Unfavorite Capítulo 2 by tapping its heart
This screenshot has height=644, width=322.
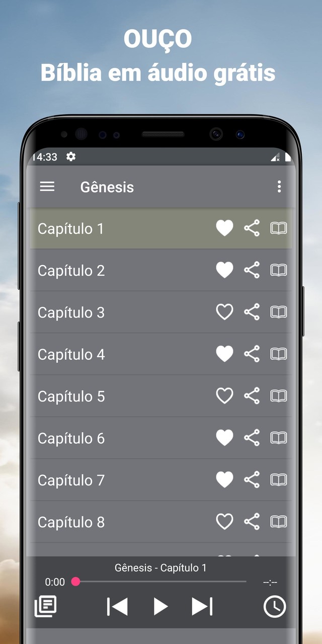coord(224,270)
